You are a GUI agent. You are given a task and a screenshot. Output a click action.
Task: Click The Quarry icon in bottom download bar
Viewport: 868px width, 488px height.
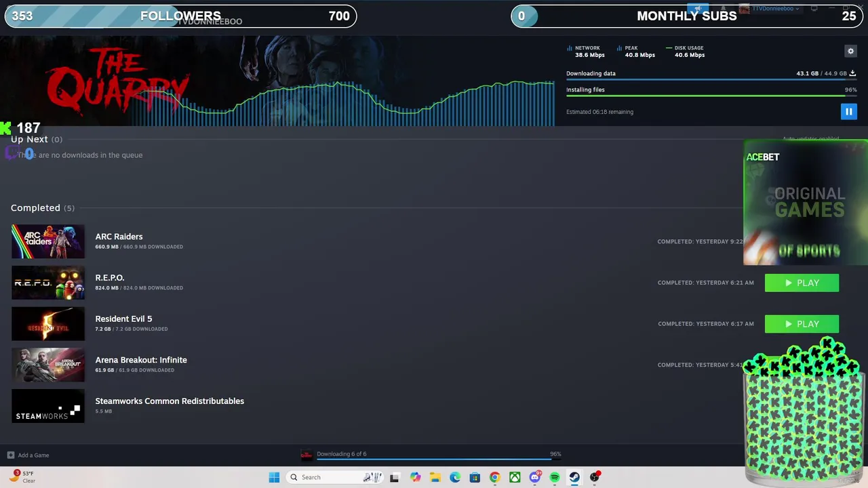pos(307,454)
